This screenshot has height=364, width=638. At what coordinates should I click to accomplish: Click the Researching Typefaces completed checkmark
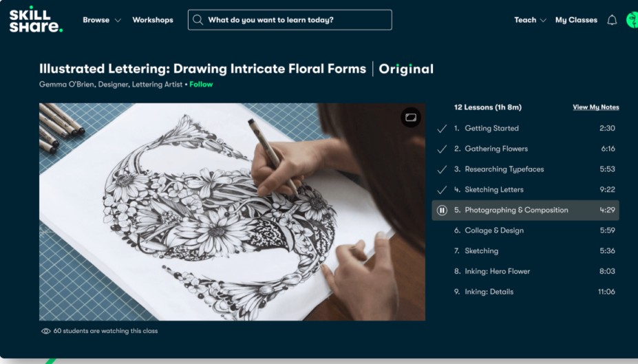(x=442, y=169)
